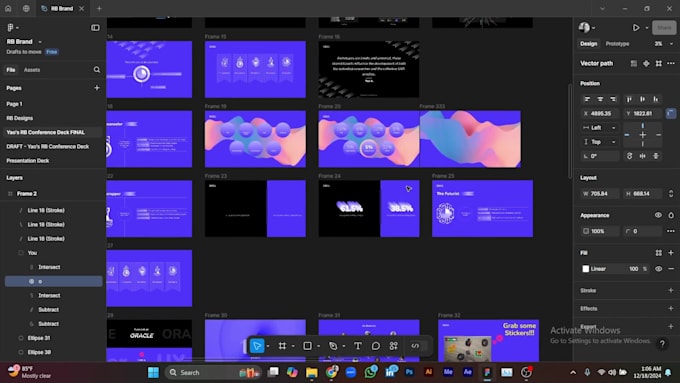
Task: Rotate selection 90 degrees icon
Action: (x=629, y=156)
